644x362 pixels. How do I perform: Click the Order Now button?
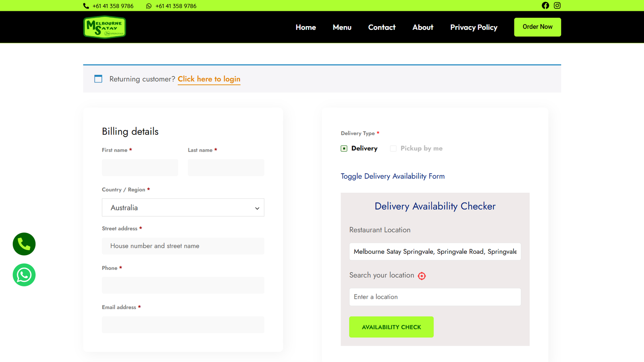click(537, 27)
